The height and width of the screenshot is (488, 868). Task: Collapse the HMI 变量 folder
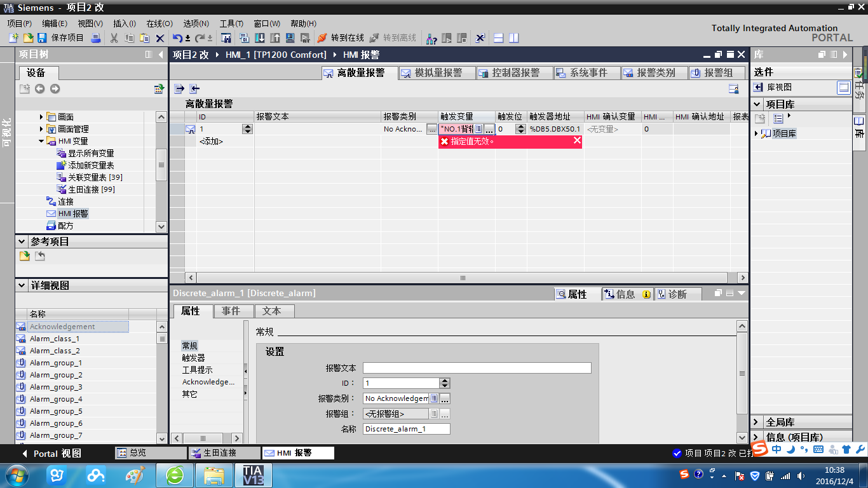(42, 141)
